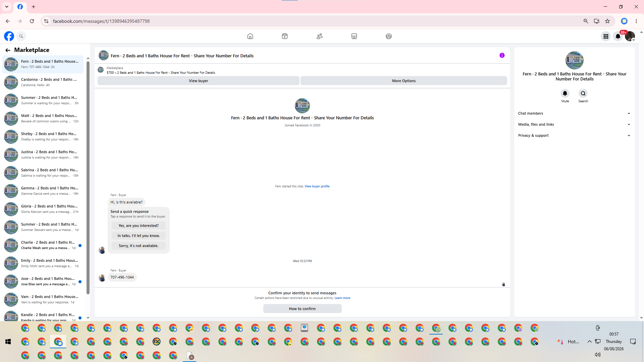Show hidden system tray icons
This screenshot has width=644, height=362.
589,342
